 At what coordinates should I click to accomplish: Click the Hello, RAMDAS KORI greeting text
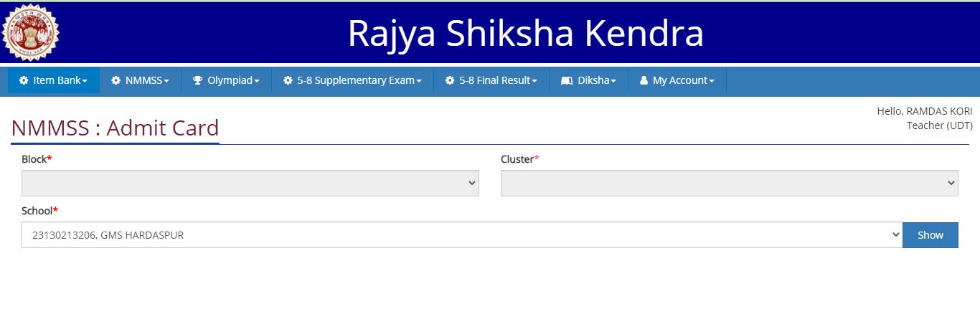point(924,111)
